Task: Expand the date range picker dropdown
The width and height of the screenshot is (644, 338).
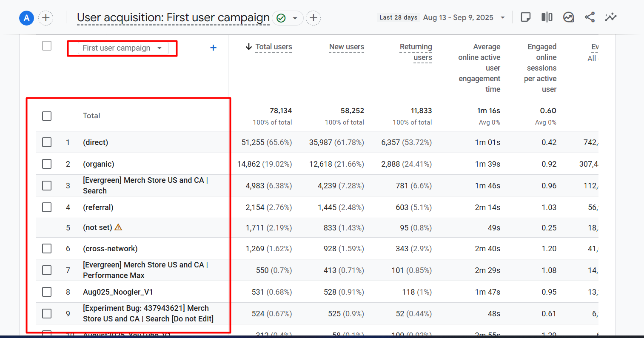Action: tap(503, 18)
